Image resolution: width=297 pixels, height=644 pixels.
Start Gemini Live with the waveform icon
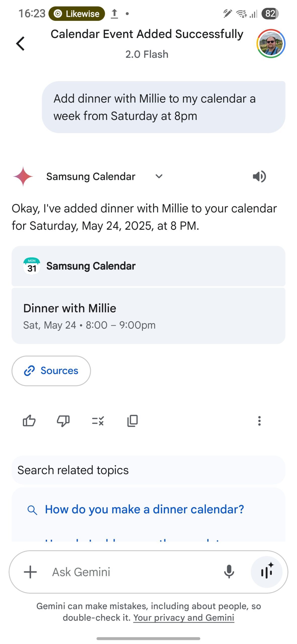(x=267, y=572)
